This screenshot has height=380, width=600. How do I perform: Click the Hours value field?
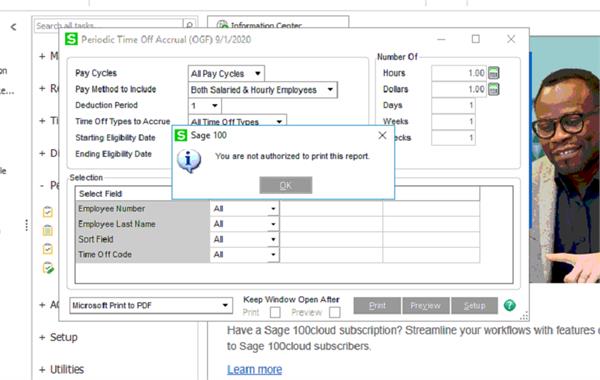point(459,73)
